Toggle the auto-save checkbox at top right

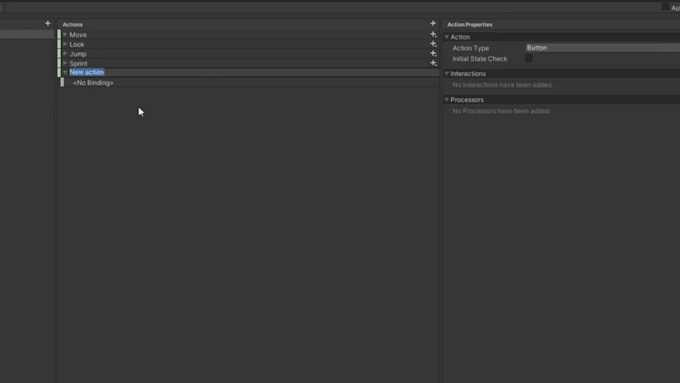point(665,7)
